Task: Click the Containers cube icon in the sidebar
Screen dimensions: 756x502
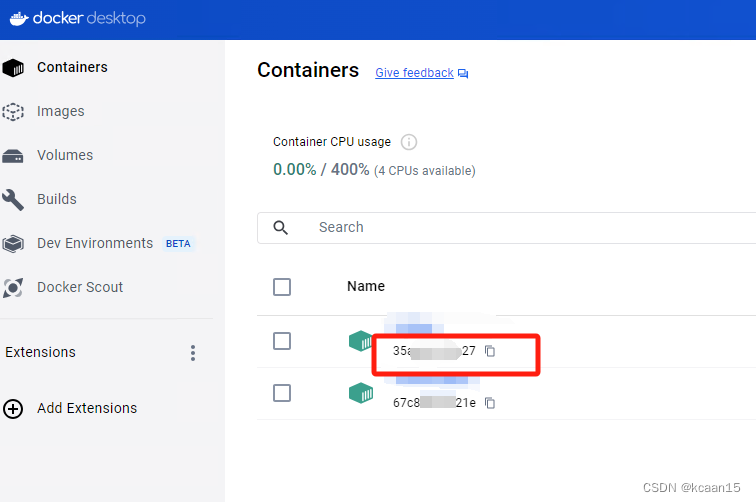Action: tap(13, 68)
